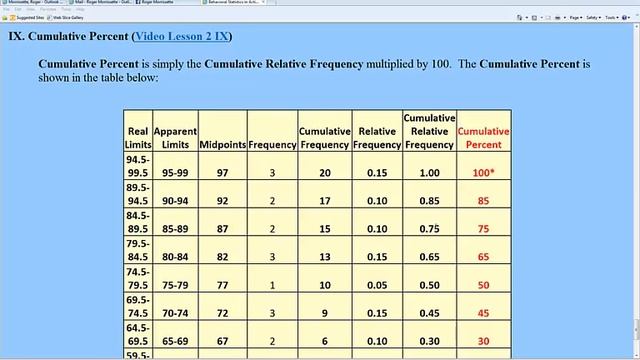Open the Feeds icon in command bar

[x=534, y=18]
